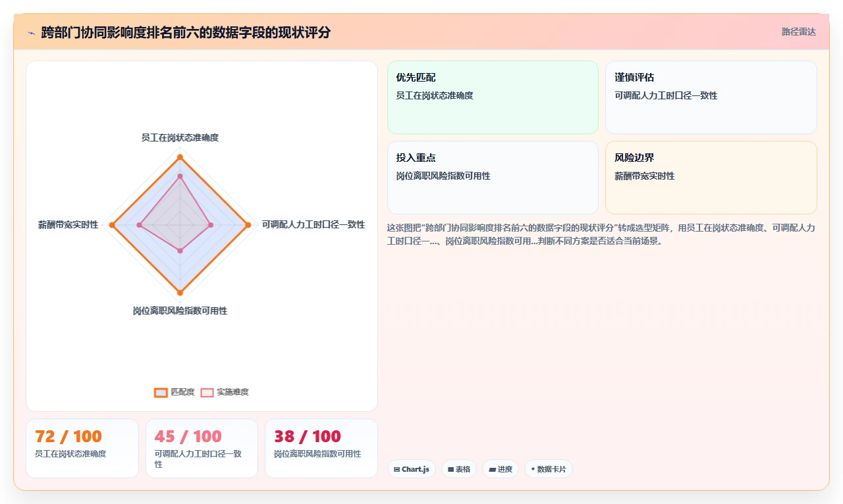Click radar axis label 薪酬带宽实时性
Image resolution: width=843 pixels, height=504 pixels.
[x=68, y=225]
